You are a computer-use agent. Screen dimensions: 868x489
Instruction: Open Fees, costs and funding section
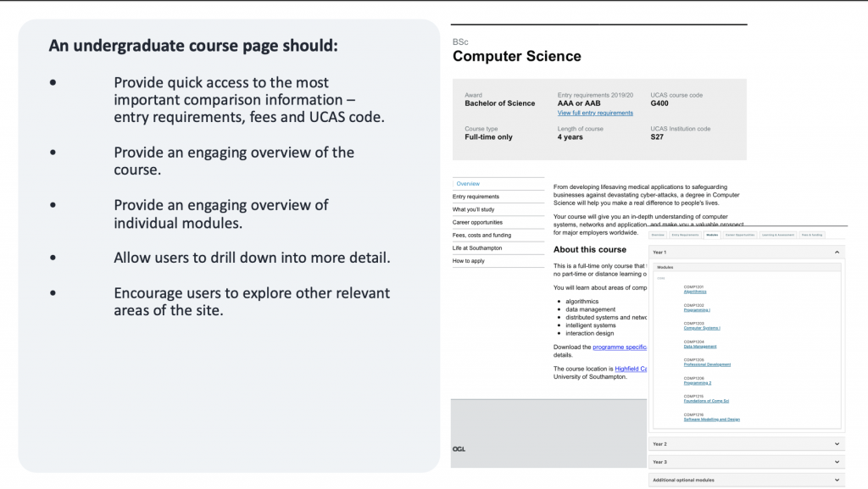click(481, 235)
